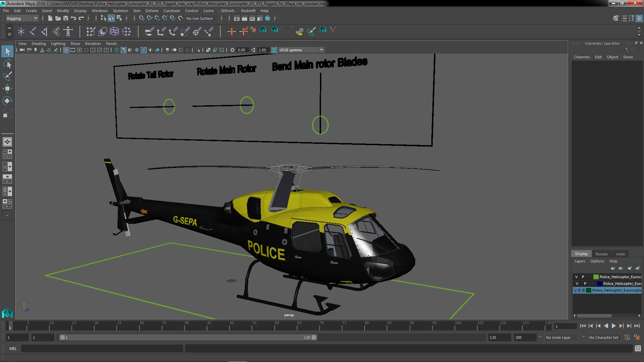
Task: Activate the Rotate tool in Tool Box
Action: pyautogui.click(x=7, y=101)
